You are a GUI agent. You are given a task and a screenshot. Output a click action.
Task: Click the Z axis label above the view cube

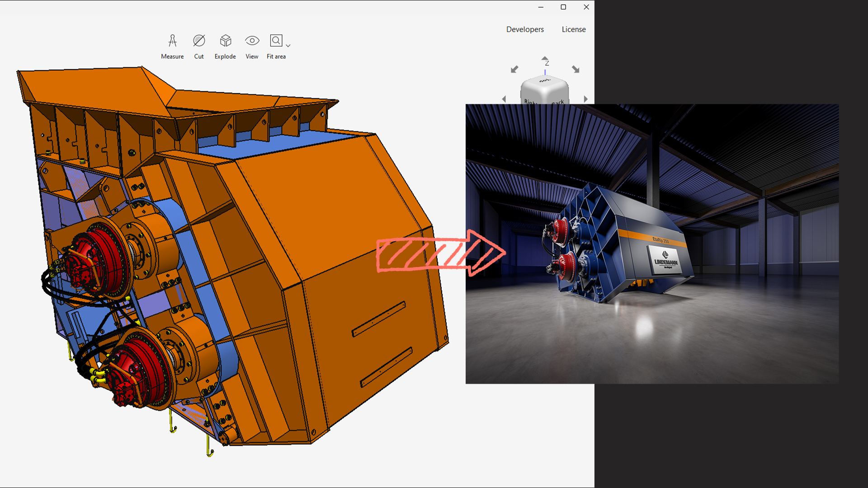[546, 64]
